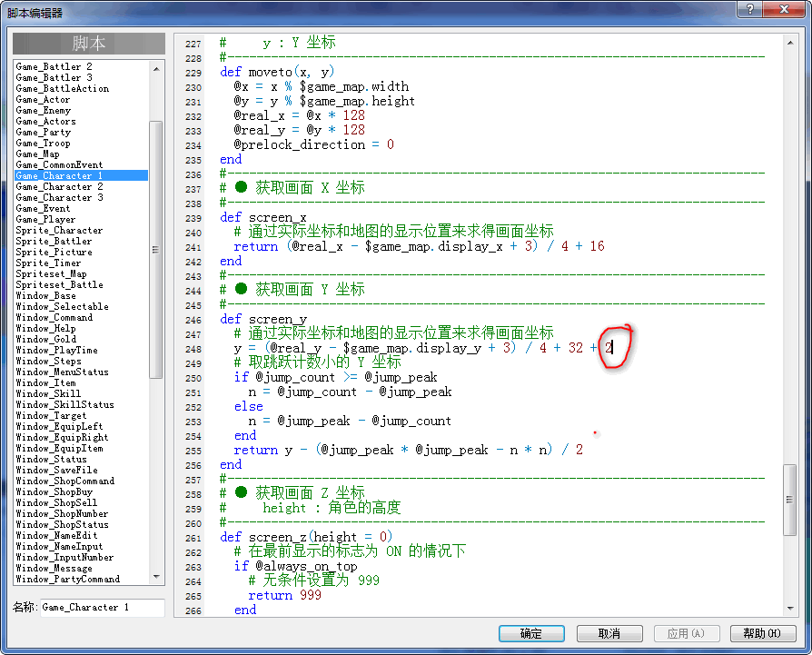This screenshot has height=655, width=812.
Task: Click the code editor scrollbar thumb
Action: (789, 500)
